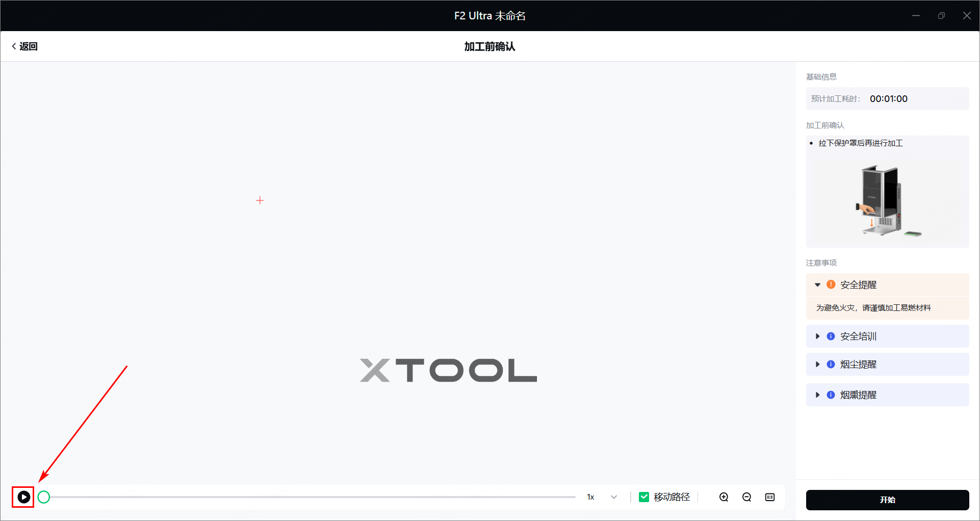
Task: Expand the 安全培训 section
Action: click(817, 336)
